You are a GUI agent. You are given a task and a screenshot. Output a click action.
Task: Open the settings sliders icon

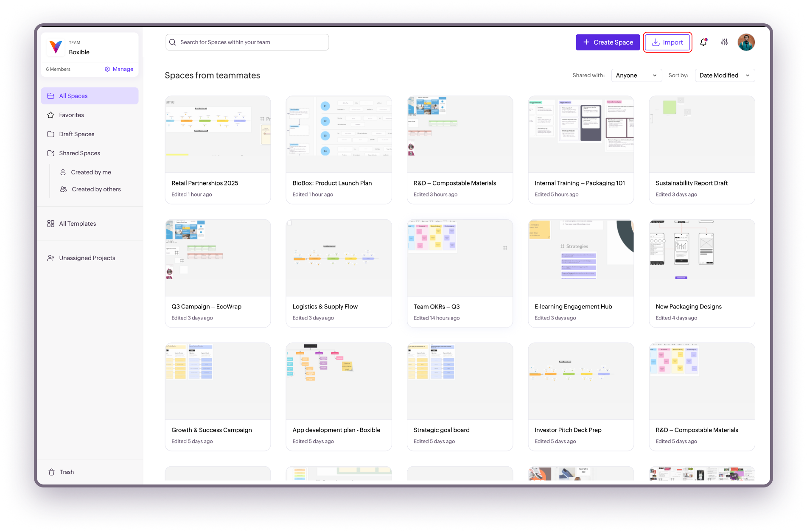coord(724,42)
